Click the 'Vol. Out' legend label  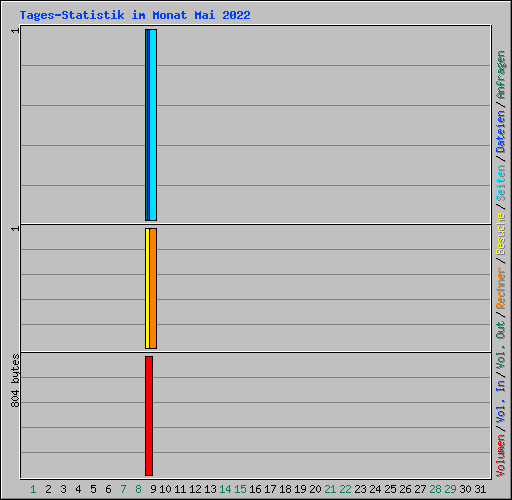pos(501,345)
